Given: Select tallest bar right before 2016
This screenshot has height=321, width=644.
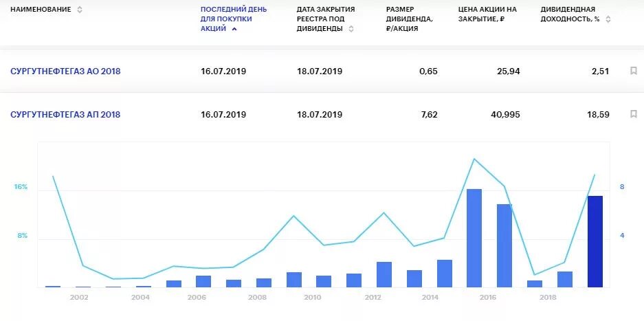Looking at the screenshot, I should click(x=474, y=238).
